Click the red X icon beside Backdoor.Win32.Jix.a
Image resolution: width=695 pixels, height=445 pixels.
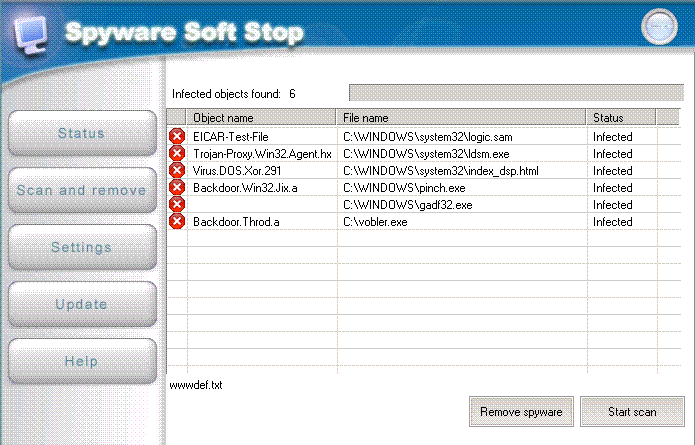coord(177,187)
